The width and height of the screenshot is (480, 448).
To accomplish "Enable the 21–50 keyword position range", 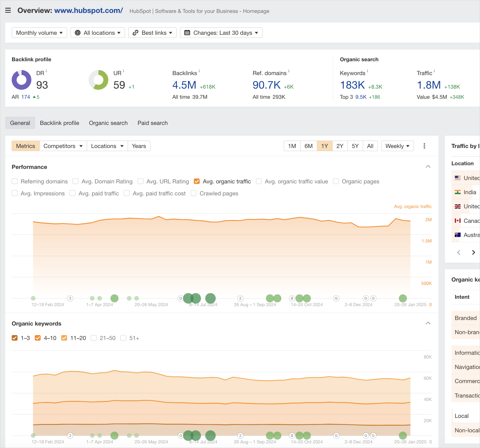I will [x=94, y=338].
